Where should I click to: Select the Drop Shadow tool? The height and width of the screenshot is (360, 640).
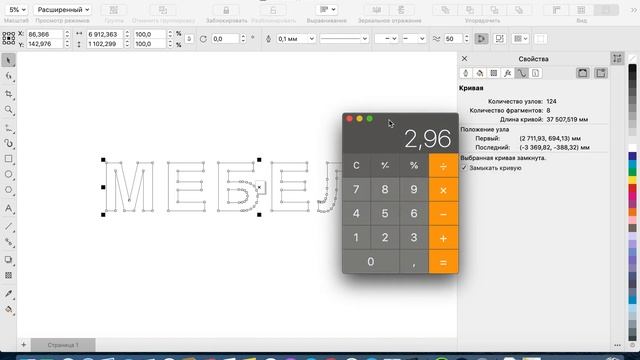click(x=9, y=260)
